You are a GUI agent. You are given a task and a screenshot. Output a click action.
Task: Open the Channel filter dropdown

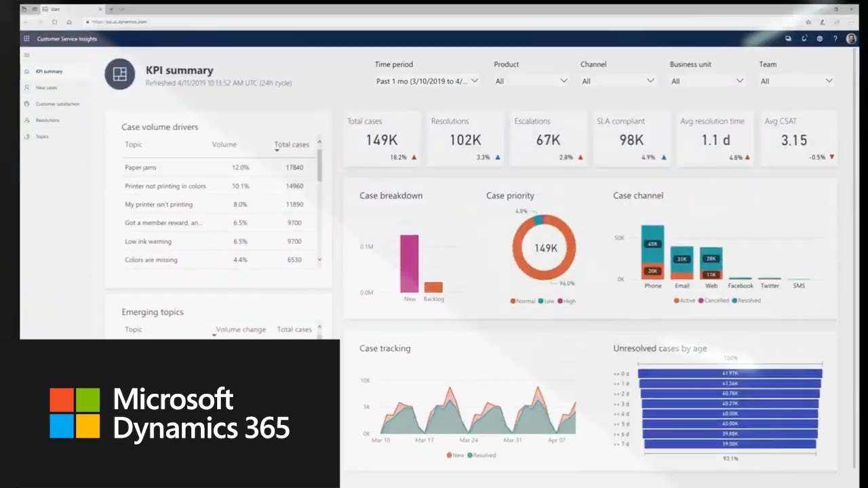click(617, 80)
